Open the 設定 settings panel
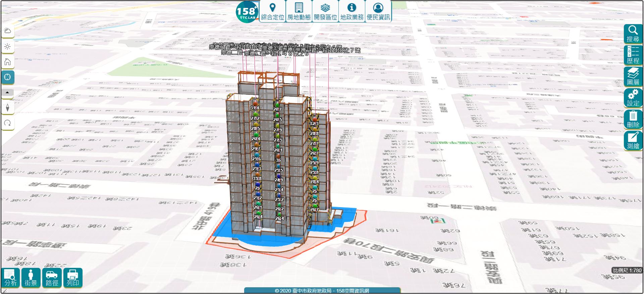The image size is (644, 294). [633, 98]
